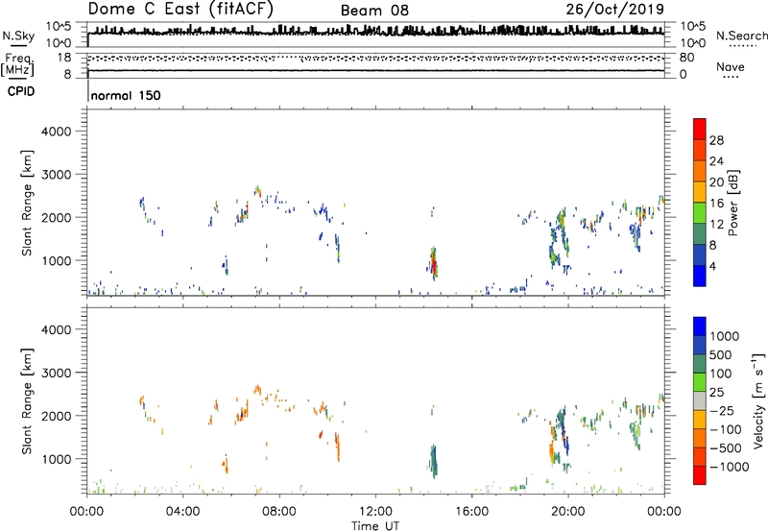Click the velocity colorbar value '1000'
This screenshot has height=532, width=768.
pyautogui.click(x=725, y=336)
